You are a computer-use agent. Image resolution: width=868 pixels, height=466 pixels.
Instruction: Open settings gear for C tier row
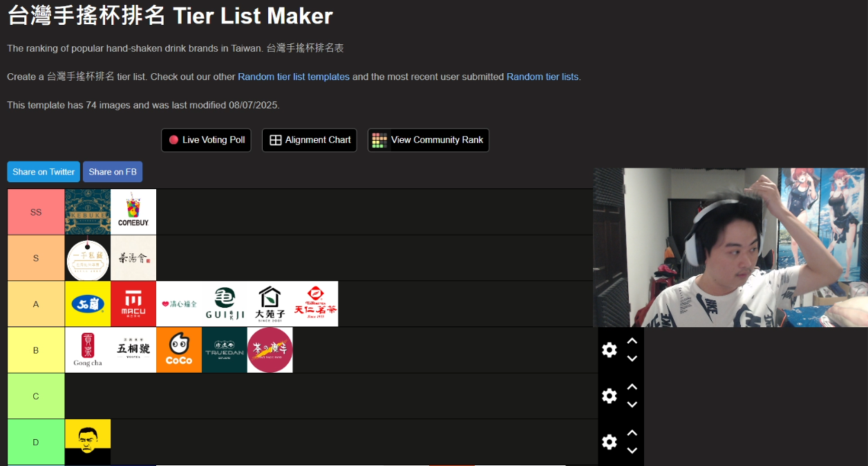[x=609, y=396]
